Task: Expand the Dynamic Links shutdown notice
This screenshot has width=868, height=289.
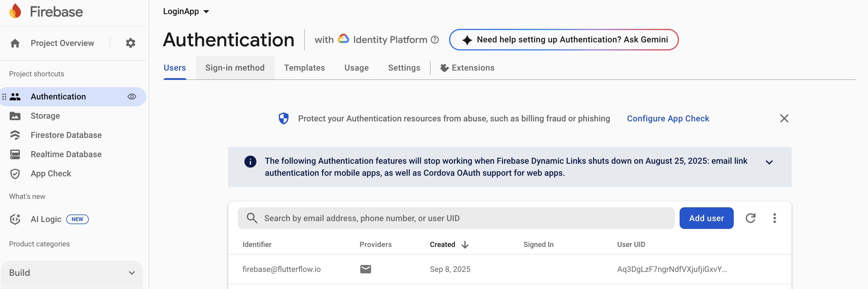Action: 769,162
